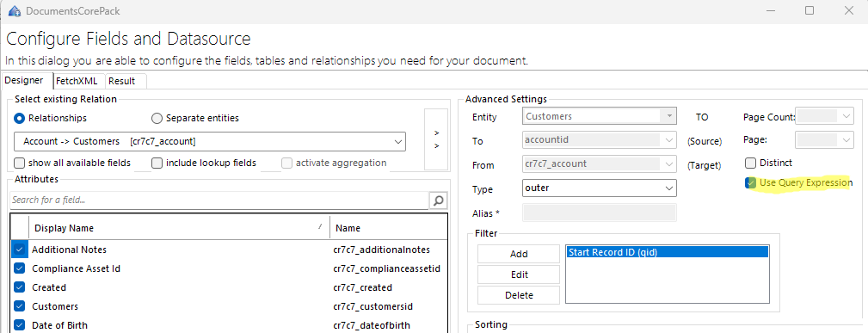868x333 pixels.
Task: Sort by Name column header
Action: 388,228
